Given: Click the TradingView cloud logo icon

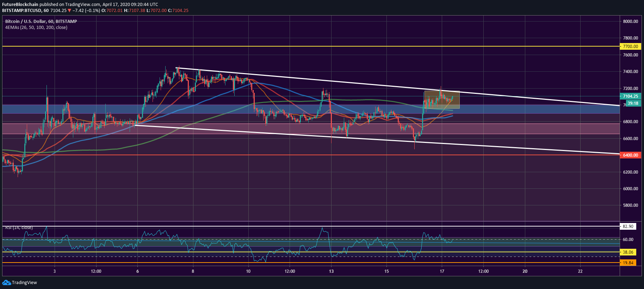Looking at the screenshot, I should pos(6,282).
